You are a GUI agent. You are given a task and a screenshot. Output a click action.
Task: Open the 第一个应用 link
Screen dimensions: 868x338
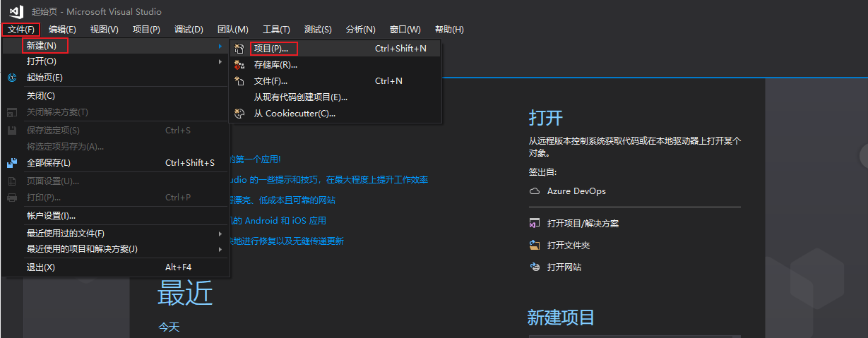click(255, 160)
